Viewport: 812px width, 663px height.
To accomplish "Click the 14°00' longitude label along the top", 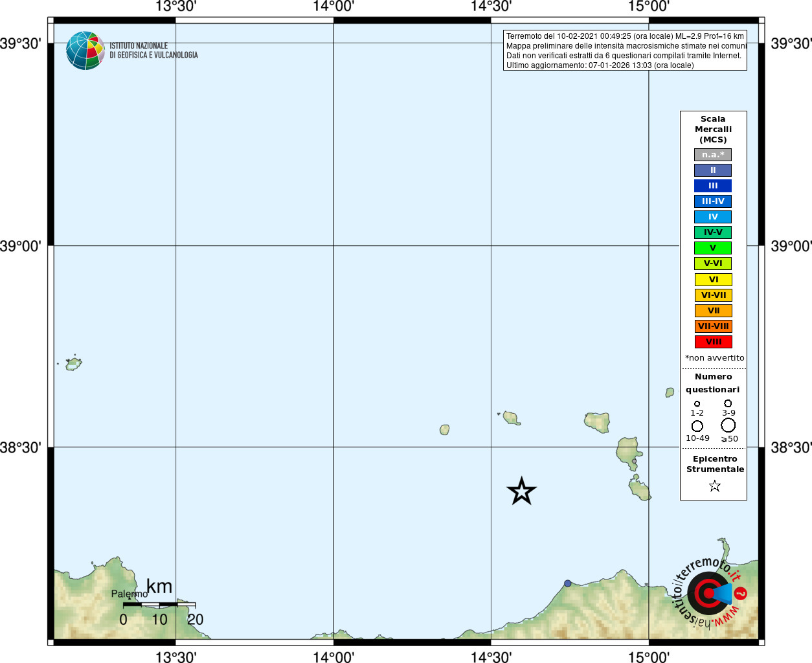I will tap(333, 6).
